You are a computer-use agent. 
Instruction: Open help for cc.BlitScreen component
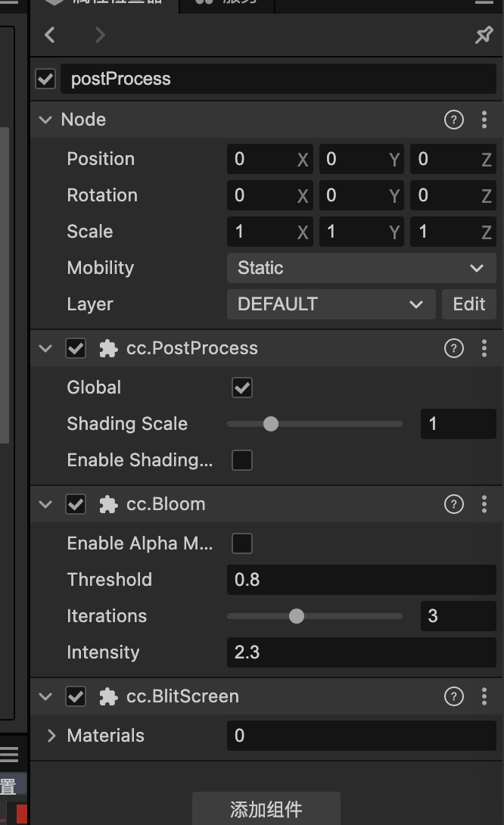coord(453,696)
